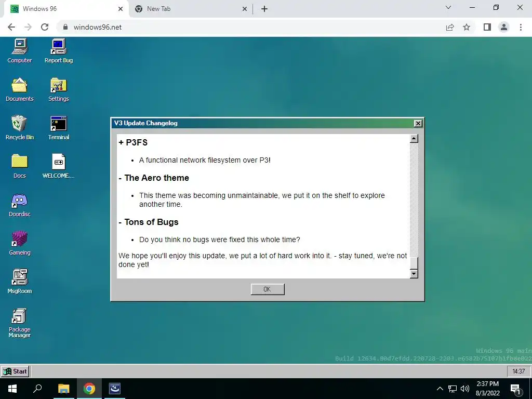Click the changelog scrollbar thumb
The height and width of the screenshot is (399, 532).
pyautogui.click(x=414, y=263)
